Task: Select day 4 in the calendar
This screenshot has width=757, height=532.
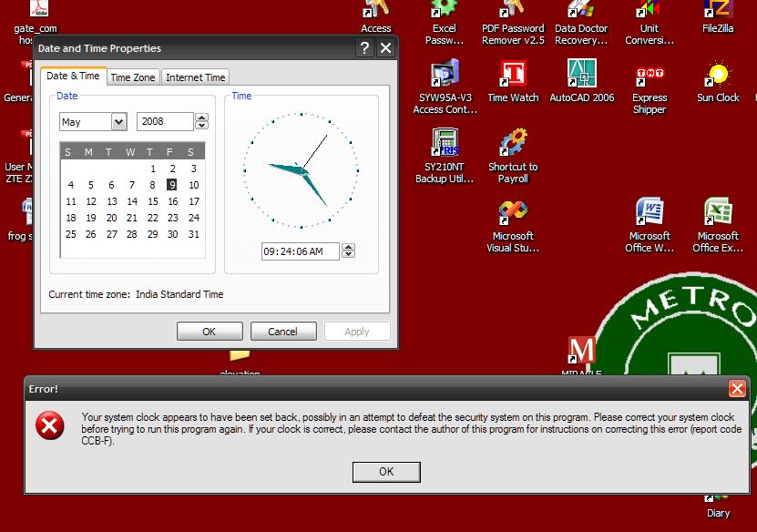Action: point(71,185)
